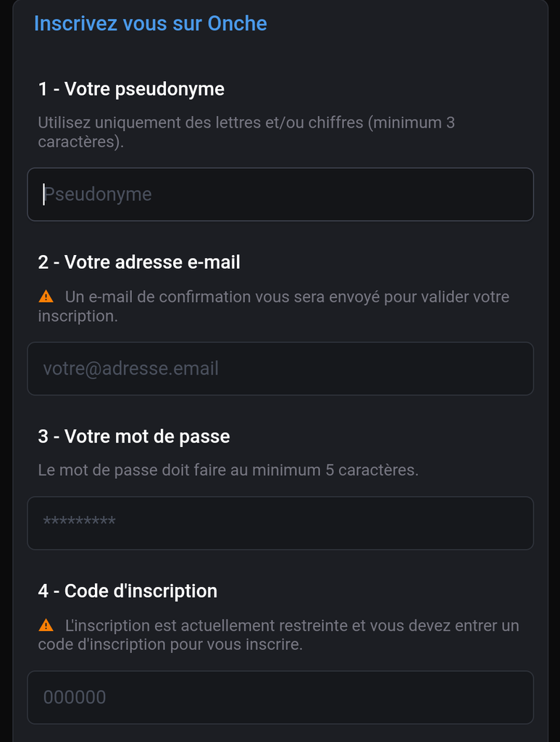Click the "4 - Code d'inscription" heading
This screenshot has height=742, width=560.
pos(128,591)
